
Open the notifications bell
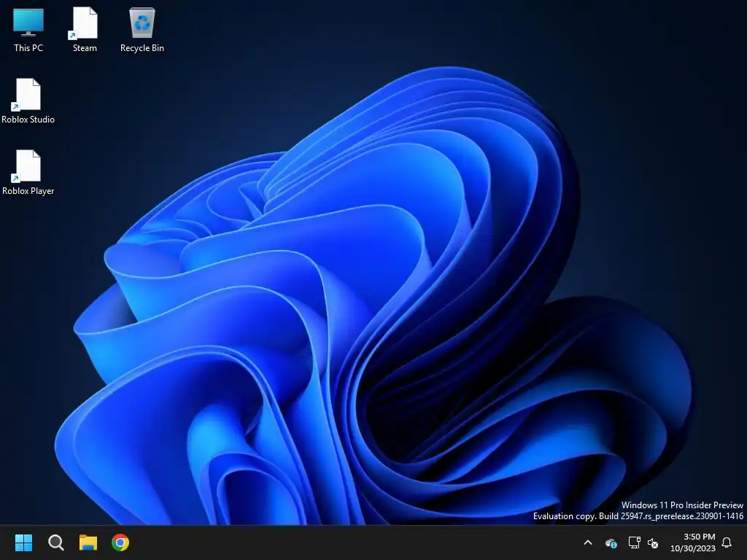click(x=727, y=542)
